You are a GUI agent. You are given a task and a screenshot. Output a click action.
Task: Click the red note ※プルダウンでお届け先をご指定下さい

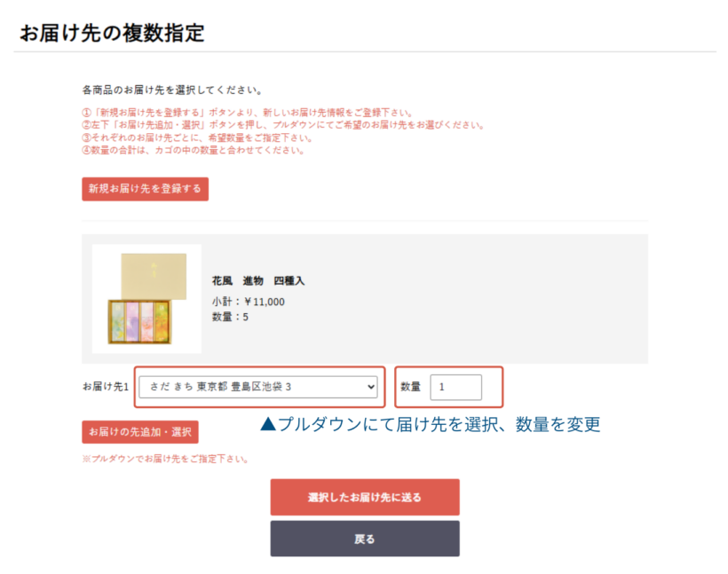165,460
